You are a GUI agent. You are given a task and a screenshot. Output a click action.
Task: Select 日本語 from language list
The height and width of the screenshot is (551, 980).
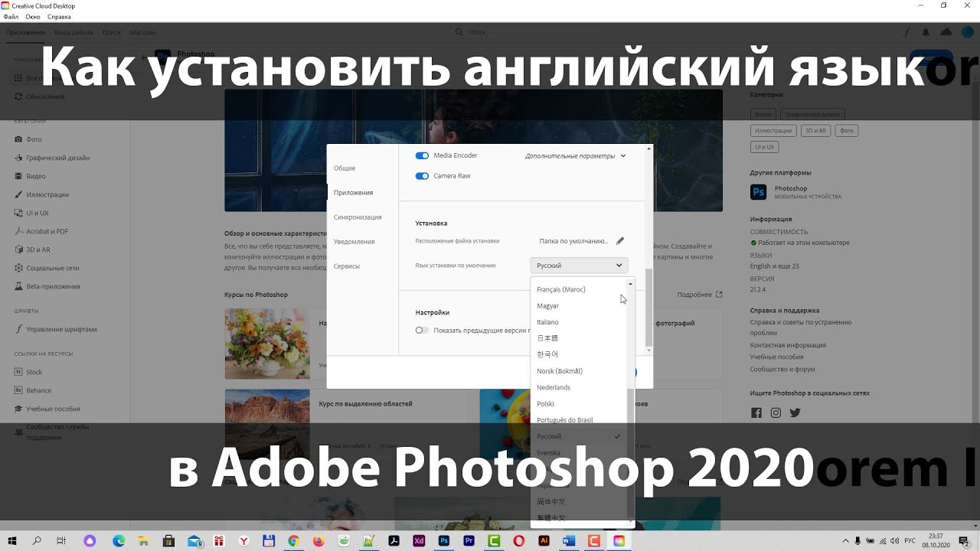coord(548,338)
